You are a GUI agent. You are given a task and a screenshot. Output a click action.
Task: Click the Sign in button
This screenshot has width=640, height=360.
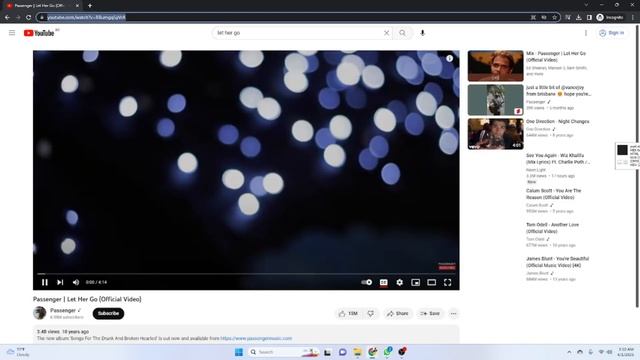pyautogui.click(x=611, y=33)
